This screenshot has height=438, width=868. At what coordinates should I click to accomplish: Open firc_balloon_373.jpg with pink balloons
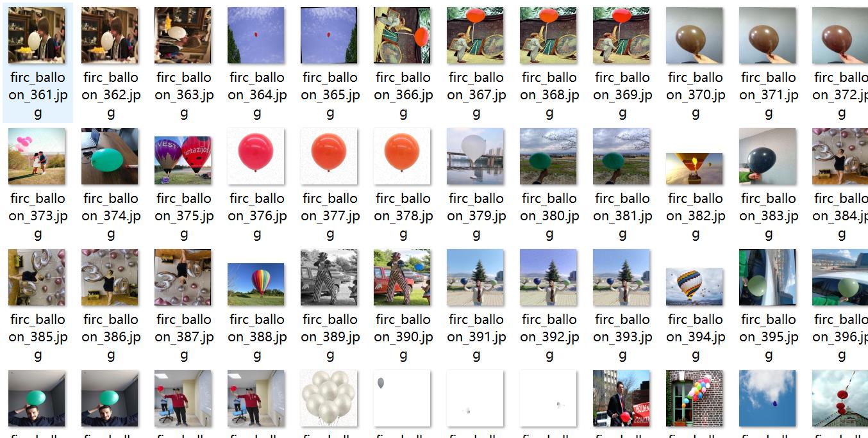tap(37, 156)
